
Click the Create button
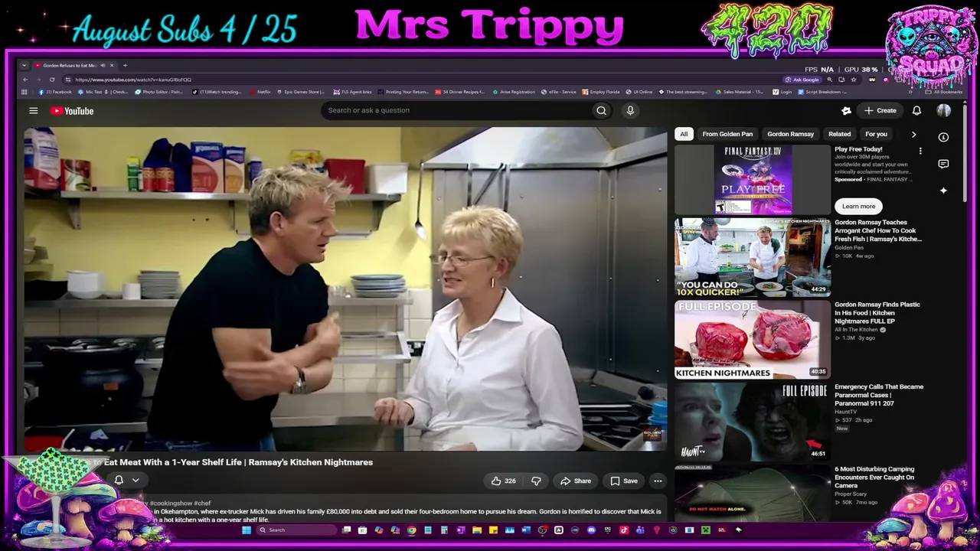pos(880,111)
